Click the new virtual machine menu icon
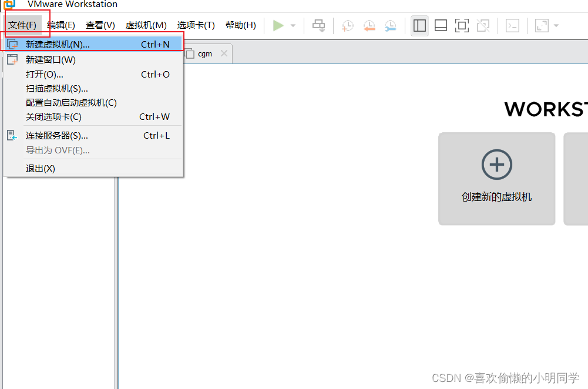Viewport: 588px width, 389px height. [x=12, y=44]
